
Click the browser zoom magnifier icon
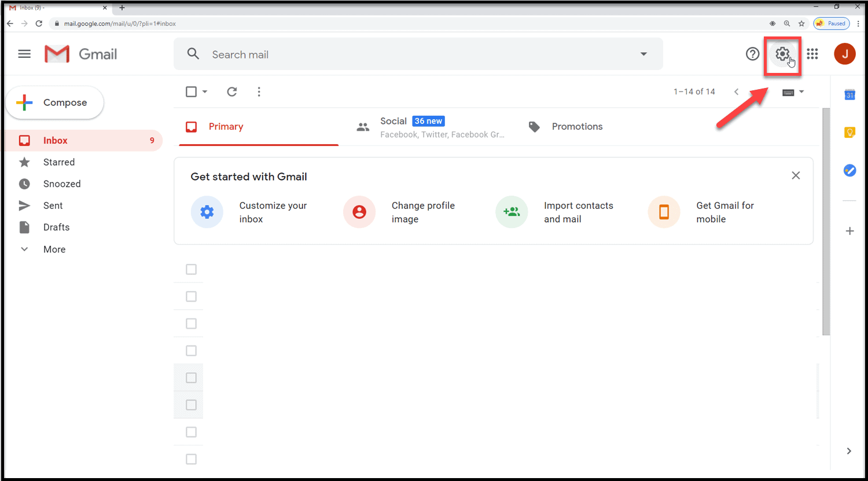pyautogui.click(x=787, y=24)
